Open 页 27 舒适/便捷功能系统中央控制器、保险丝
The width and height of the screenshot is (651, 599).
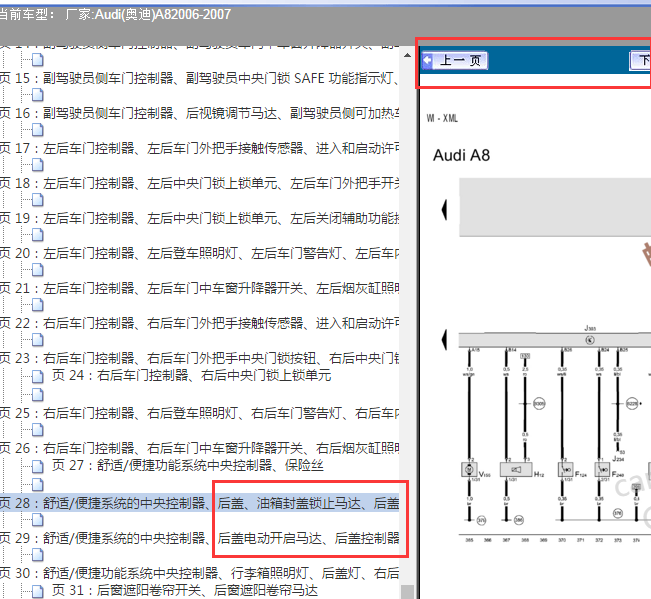tap(188, 466)
